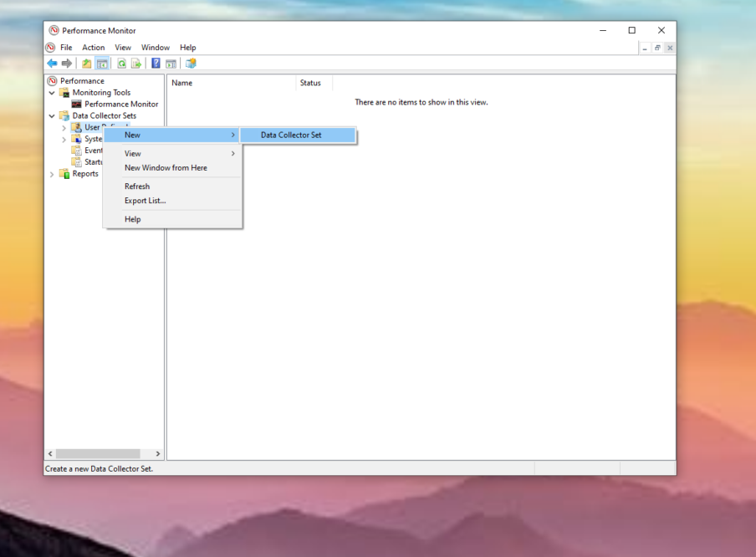Expand the System node chevron
The image size is (756, 557).
(64, 139)
